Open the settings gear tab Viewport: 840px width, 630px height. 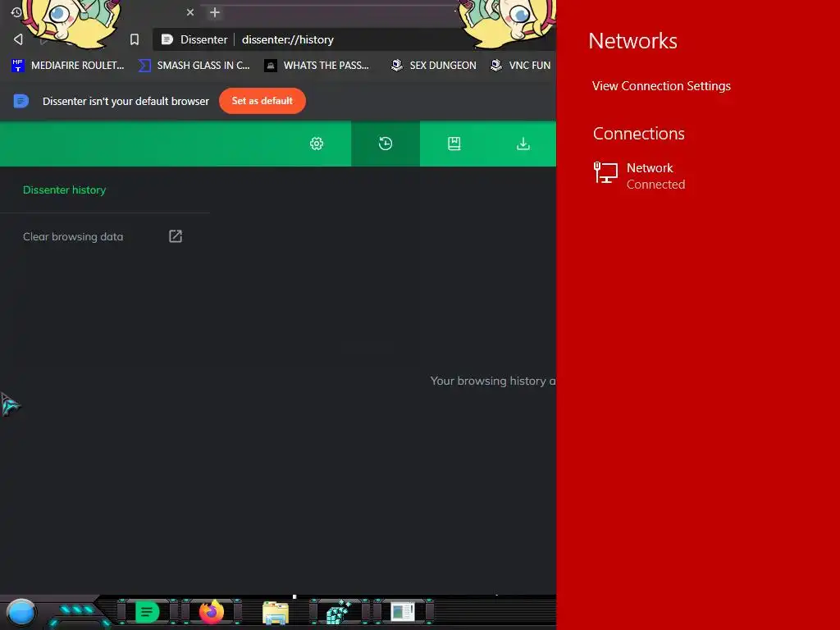point(317,144)
